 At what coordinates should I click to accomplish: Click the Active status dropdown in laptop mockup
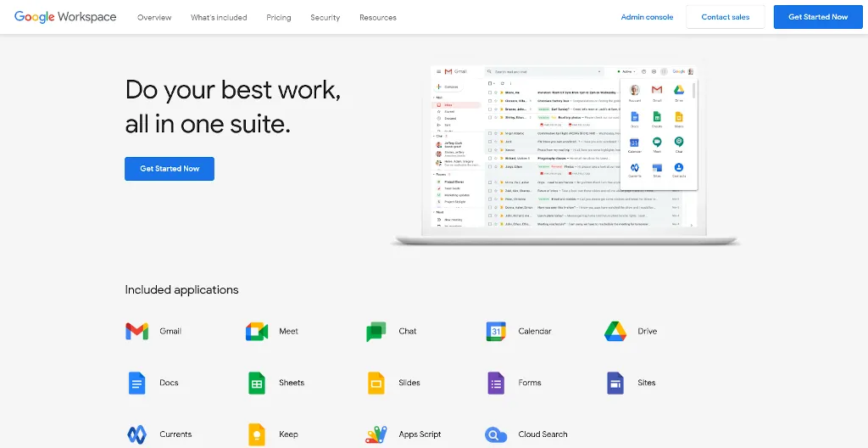(x=626, y=71)
